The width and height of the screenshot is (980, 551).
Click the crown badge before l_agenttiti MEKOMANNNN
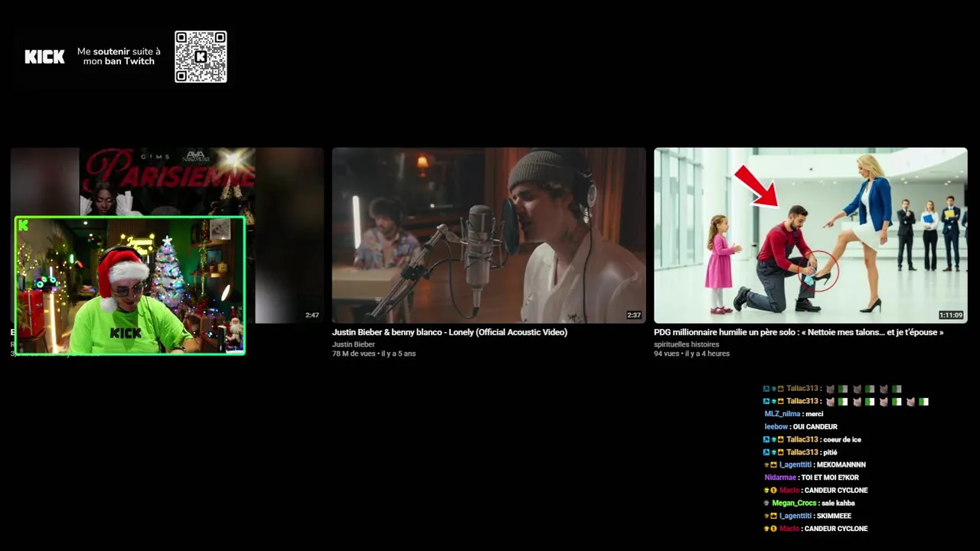click(x=773, y=465)
